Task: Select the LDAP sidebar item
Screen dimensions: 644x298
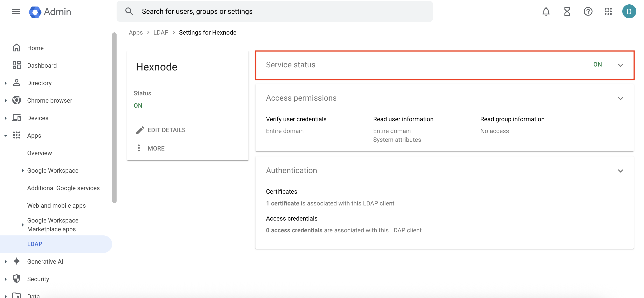Action: 56,244
